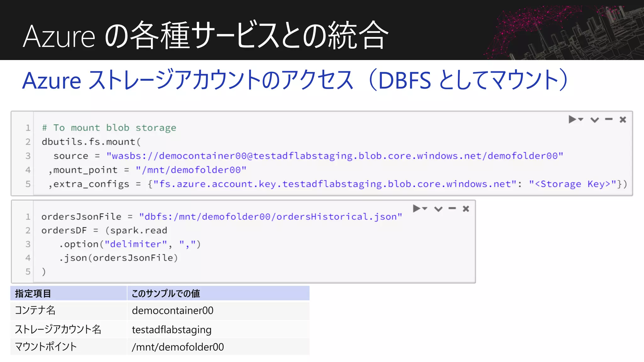Screen dimensions: 644x362
Task: Click the 指定項目 table header
Action: click(x=69, y=293)
